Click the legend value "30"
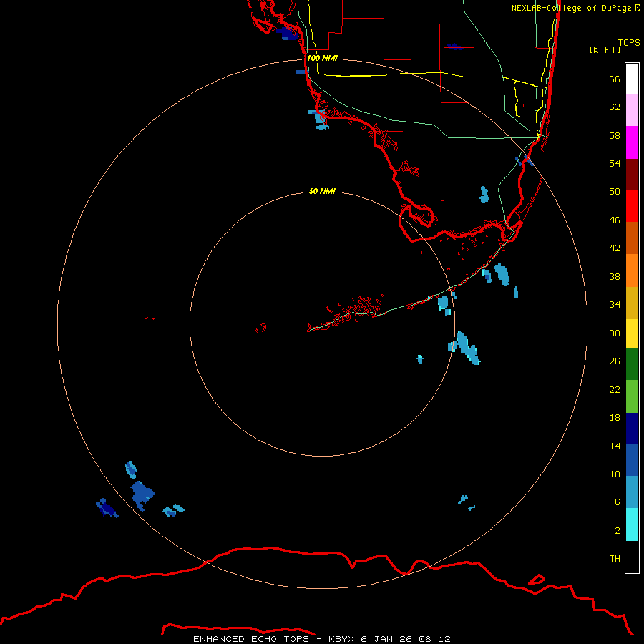The height and width of the screenshot is (644, 644). tap(615, 333)
